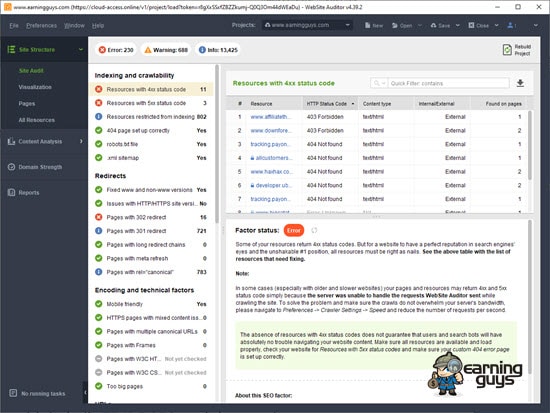Click the Open project icon

[395, 25]
